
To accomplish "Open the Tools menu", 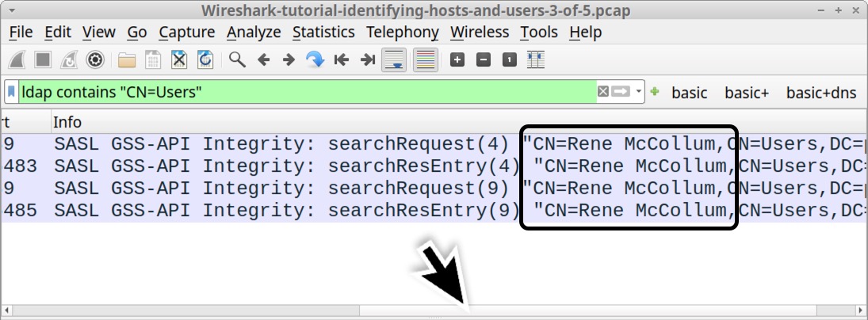I will click(x=539, y=32).
